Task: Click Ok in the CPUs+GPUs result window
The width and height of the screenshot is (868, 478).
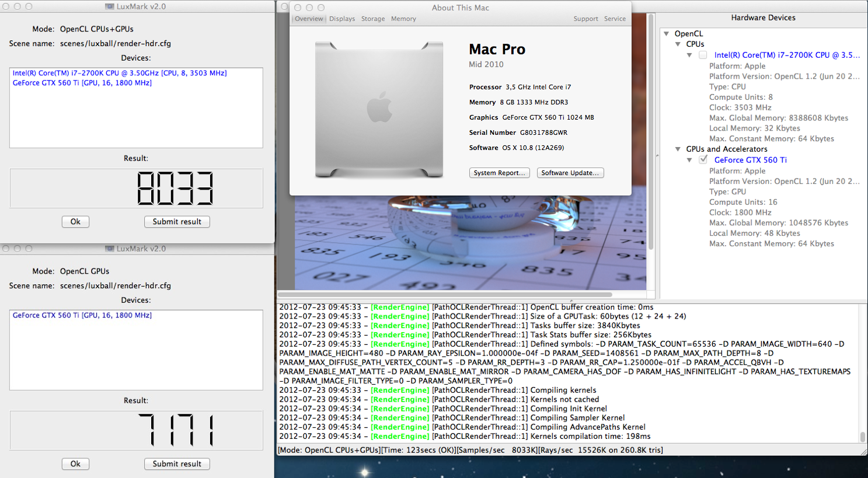Action: coord(75,222)
